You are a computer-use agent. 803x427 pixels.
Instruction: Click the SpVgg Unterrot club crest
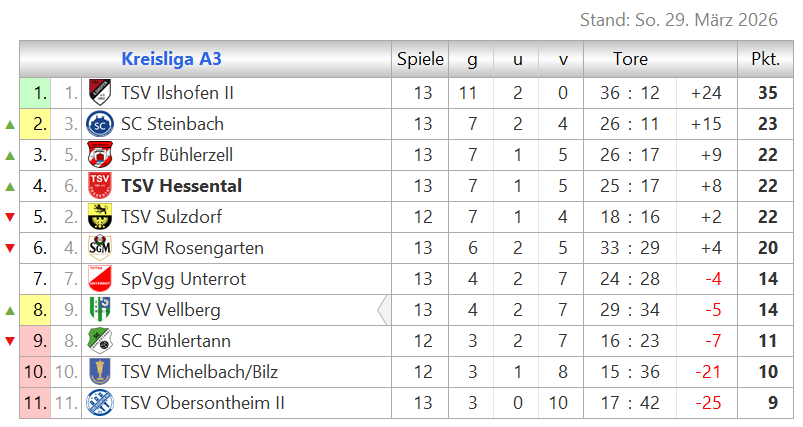click(98, 279)
